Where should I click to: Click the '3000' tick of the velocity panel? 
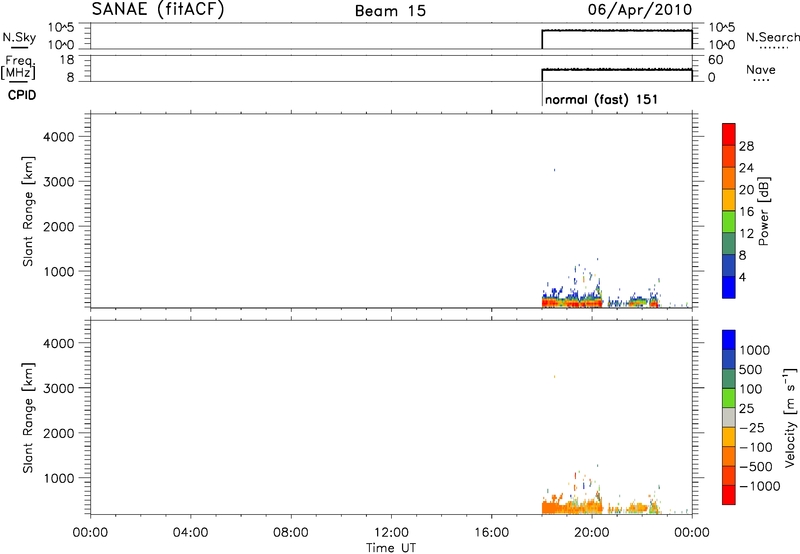tap(59, 388)
